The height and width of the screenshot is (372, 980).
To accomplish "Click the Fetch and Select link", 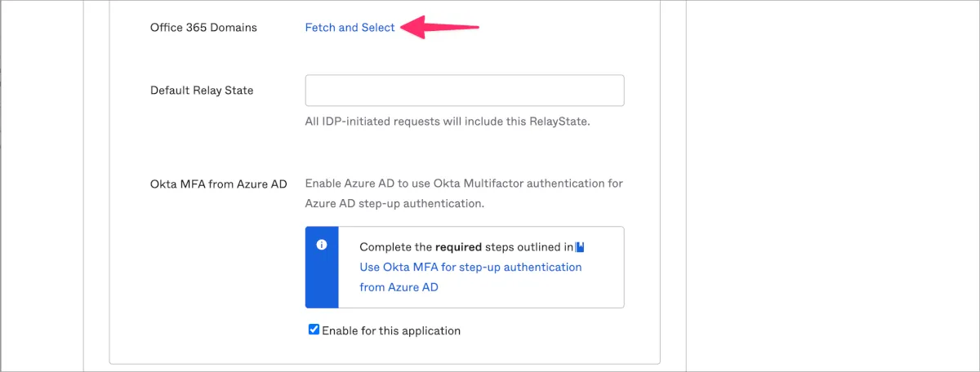I will pyautogui.click(x=350, y=28).
